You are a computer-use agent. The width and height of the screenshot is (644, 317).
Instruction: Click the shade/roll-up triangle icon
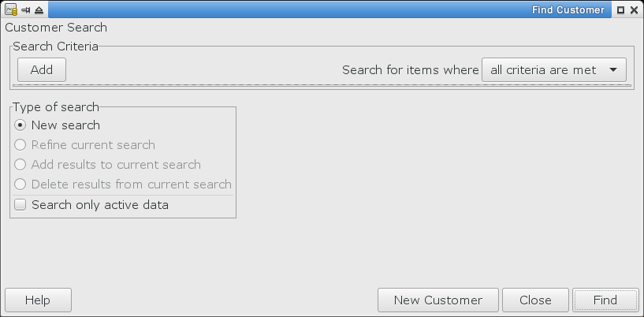coord(39,9)
